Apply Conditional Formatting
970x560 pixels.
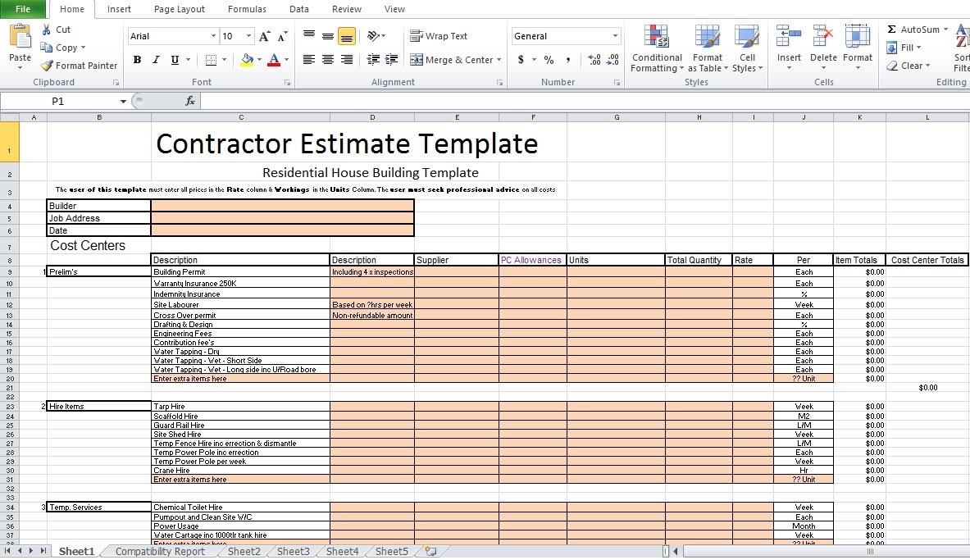click(x=656, y=48)
